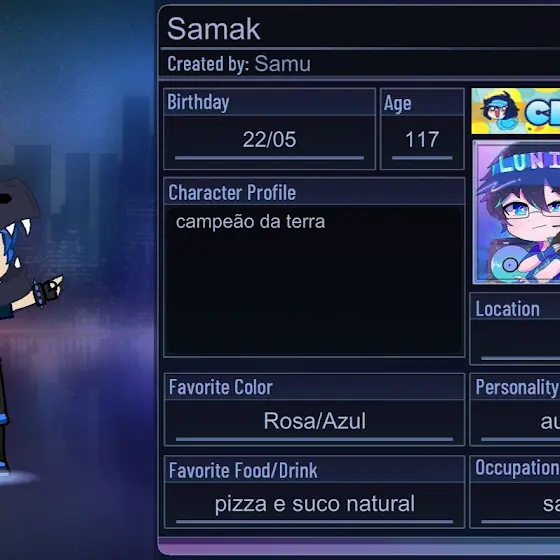The image size is (560, 560).
Task: Click the Lunime character portrait thumbnail
Action: 516,212
